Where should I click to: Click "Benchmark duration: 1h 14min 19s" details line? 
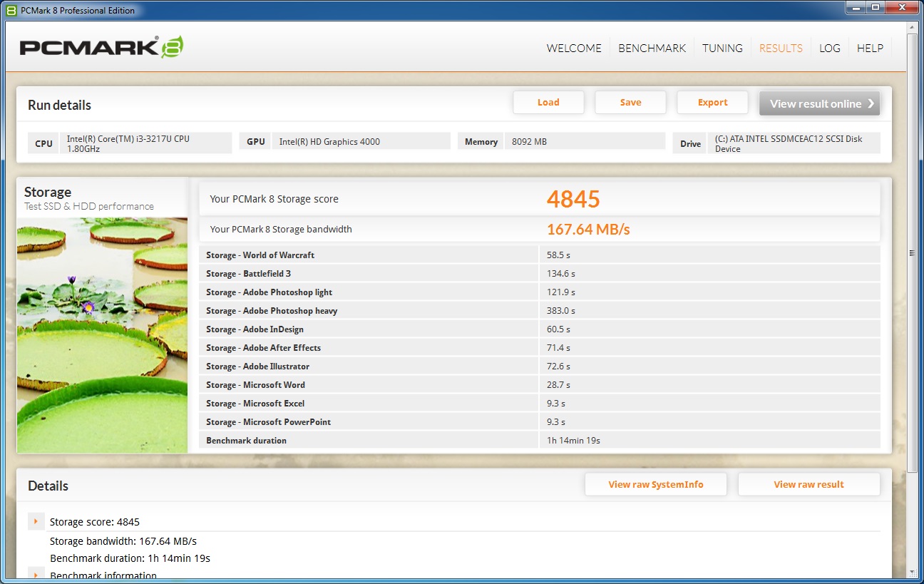[x=130, y=558]
